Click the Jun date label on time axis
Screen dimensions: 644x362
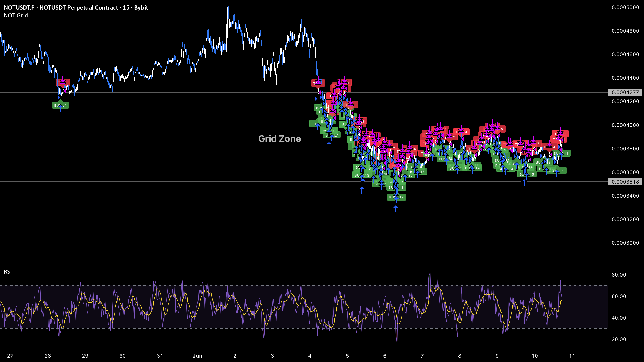[x=197, y=356]
